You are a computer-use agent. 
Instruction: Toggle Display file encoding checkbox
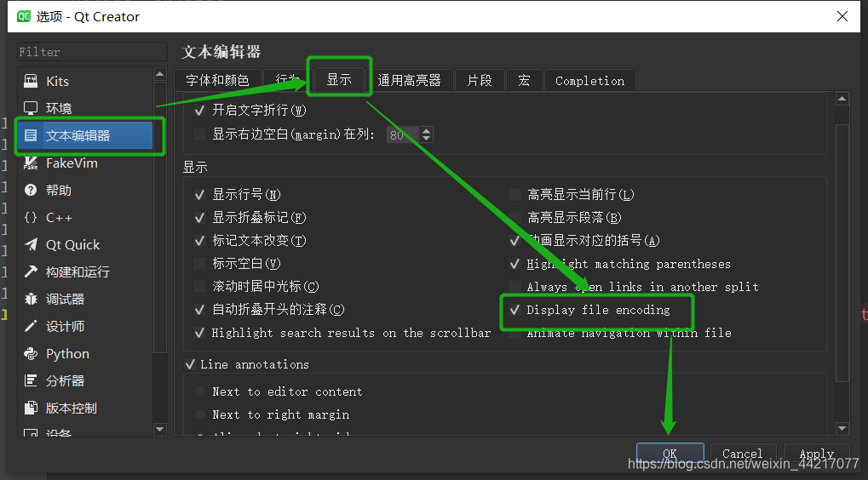(514, 310)
